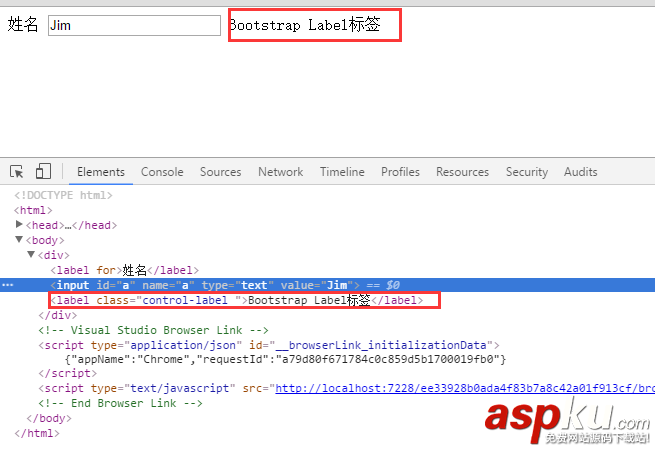Image resolution: width=655 pixels, height=450 pixels.
Task: Click the appName Chrome JSON text line
Action: coord(285,359)
